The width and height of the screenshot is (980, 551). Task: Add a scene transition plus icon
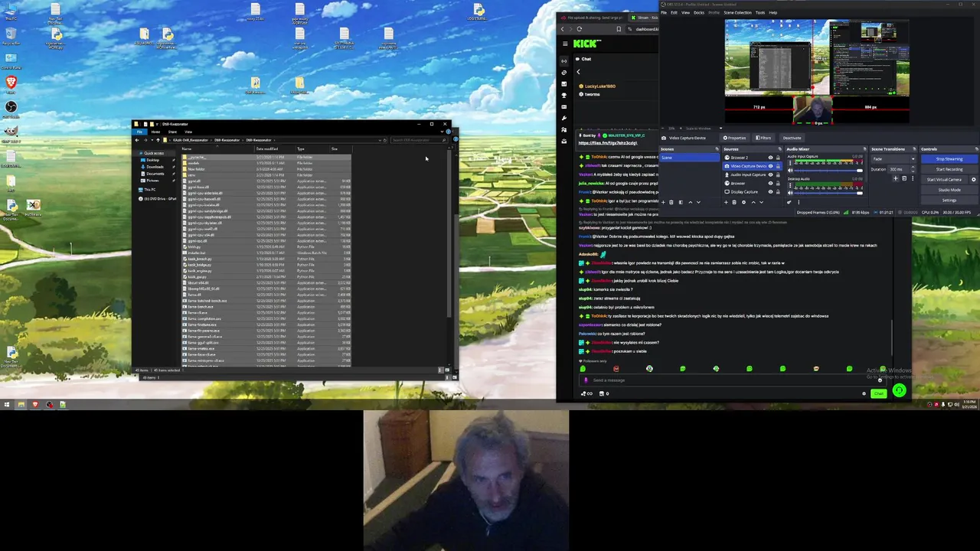pos(895,178)
